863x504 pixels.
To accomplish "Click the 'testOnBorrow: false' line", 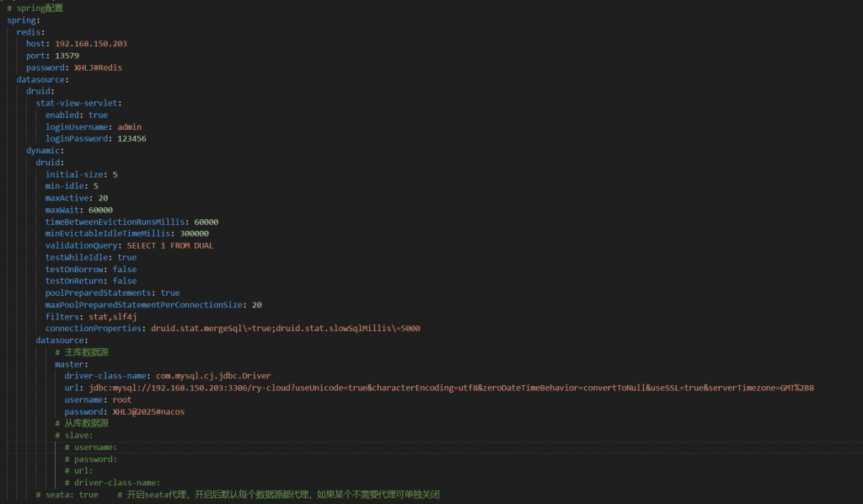I will point(91,269).
